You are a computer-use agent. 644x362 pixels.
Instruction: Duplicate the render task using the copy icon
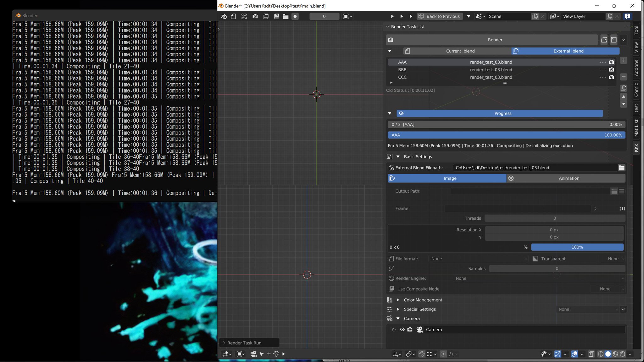[624, 88]
